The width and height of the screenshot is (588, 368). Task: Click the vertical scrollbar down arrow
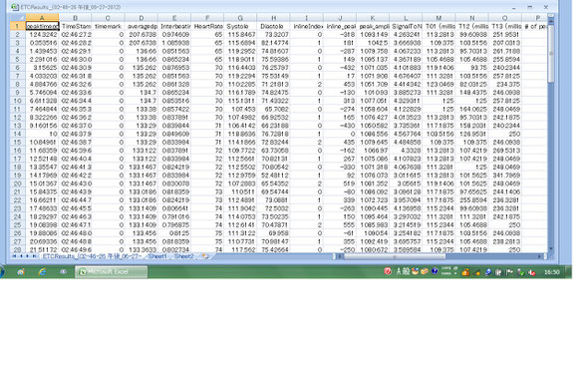pos(551,248)
